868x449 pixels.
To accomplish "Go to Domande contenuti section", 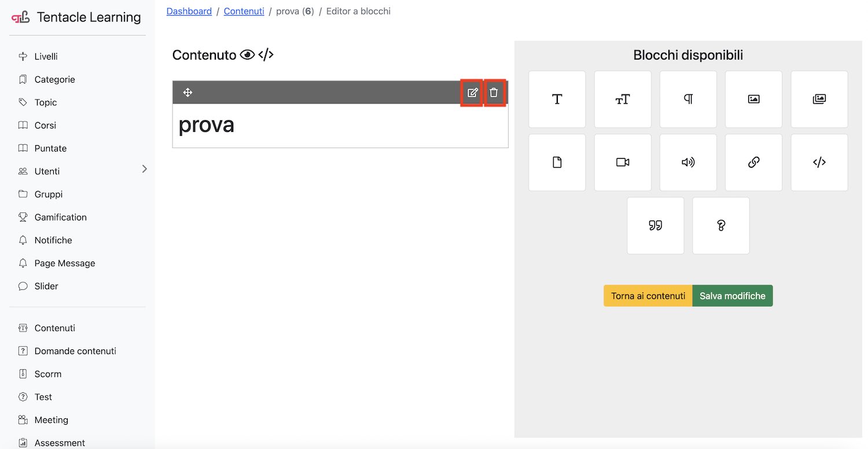I will tap(75, 351).
